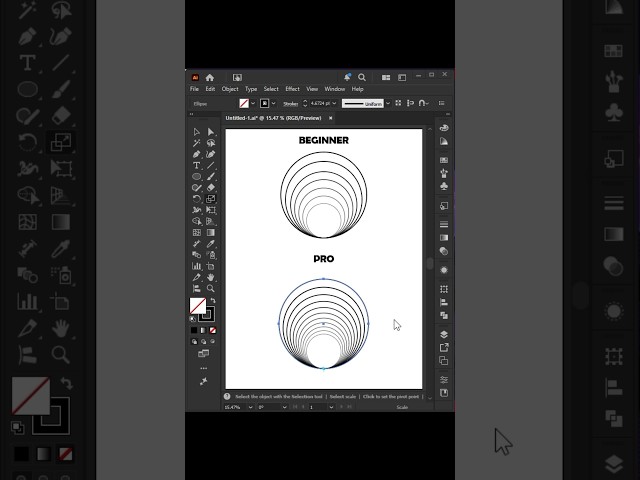Select the Rotate tool
The image size is (640, 480).
coord(196,199)
